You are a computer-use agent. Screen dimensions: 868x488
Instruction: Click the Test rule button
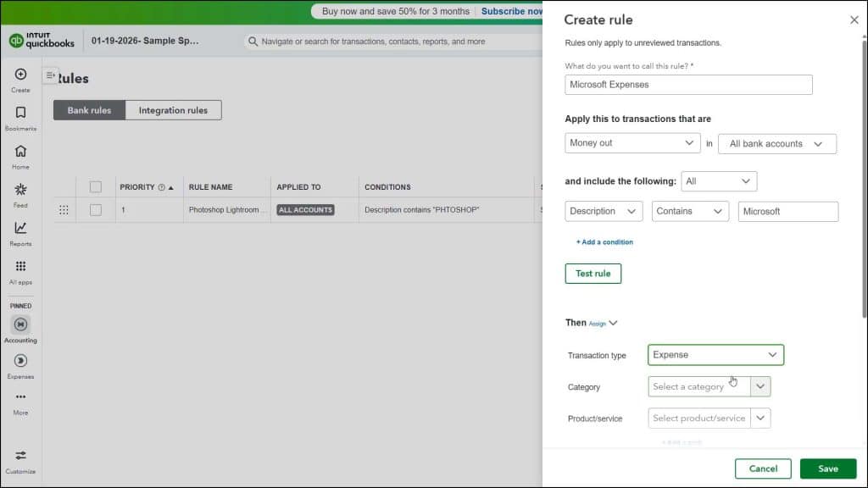pos(593,273)
